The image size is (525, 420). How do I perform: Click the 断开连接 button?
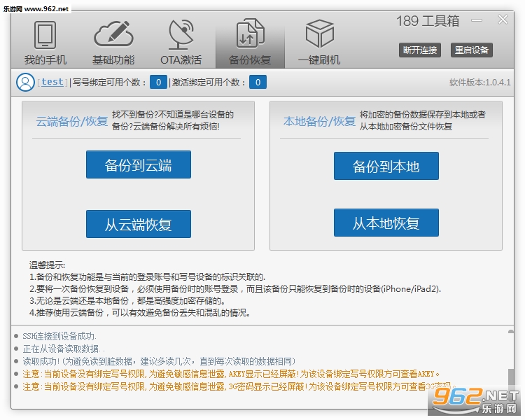coord(420,50)
